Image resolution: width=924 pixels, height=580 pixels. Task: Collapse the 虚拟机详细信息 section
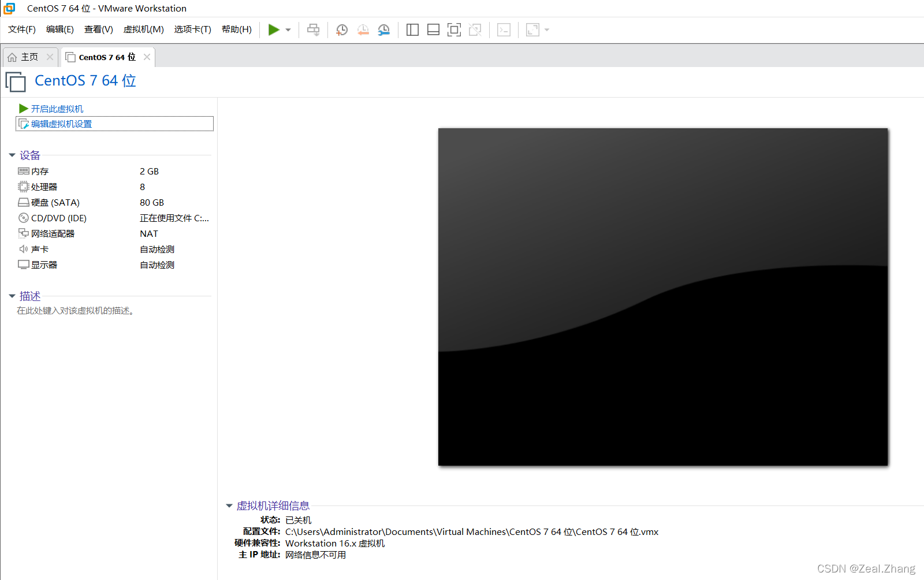[x=229, y=506]
